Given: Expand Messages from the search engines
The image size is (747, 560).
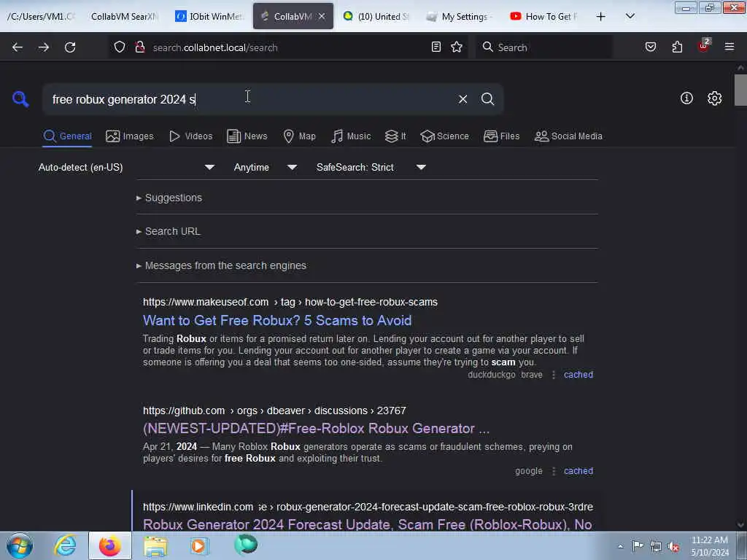Looking at the screenshot, I should pos(221,265).
